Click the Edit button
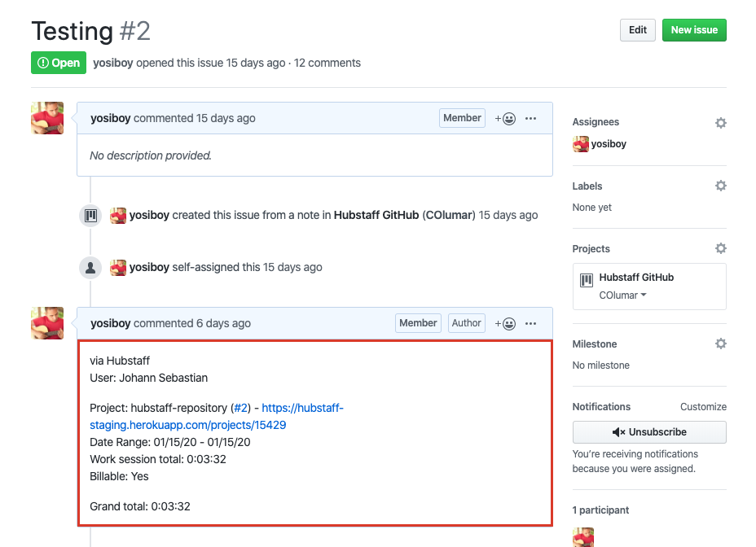This screenshot has width=756, height=547. pyautogui.click(x=637, y=29)
